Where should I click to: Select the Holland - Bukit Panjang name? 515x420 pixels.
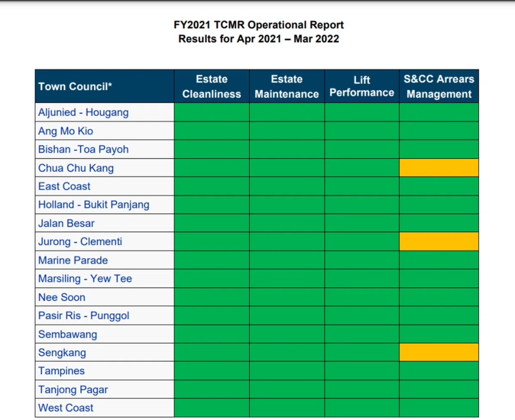[x=94, y=205]
